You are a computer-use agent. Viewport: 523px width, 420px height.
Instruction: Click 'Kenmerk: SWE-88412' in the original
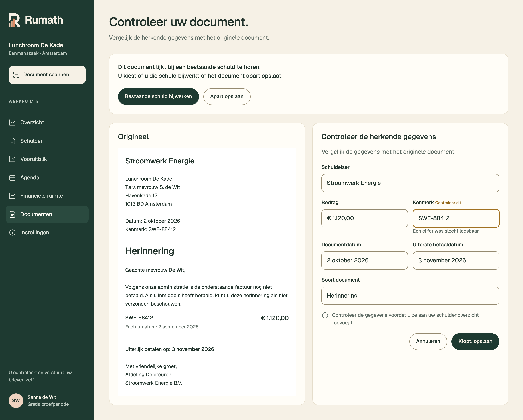point(150,229)
